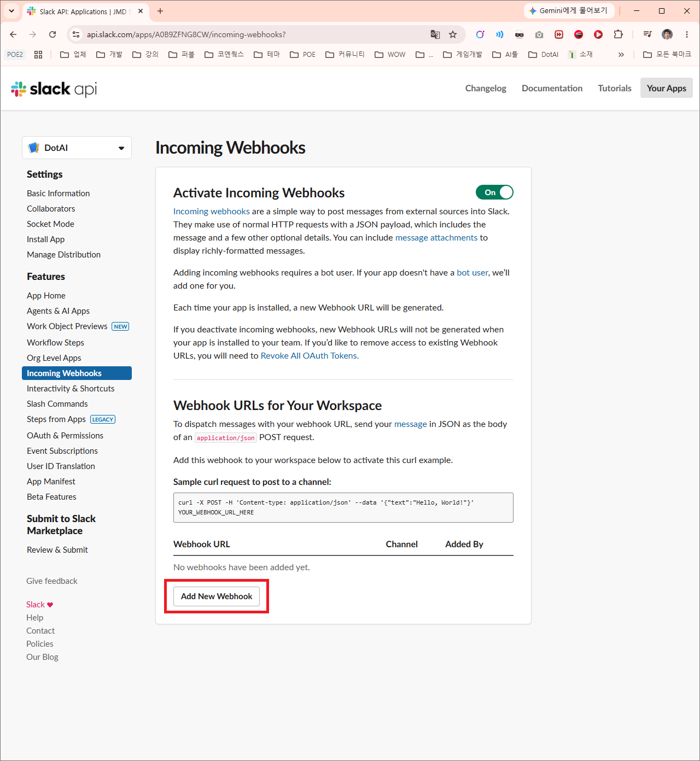Open the Documentation nav item
This screenshot has height=761, width=700.
click(552, 88)
